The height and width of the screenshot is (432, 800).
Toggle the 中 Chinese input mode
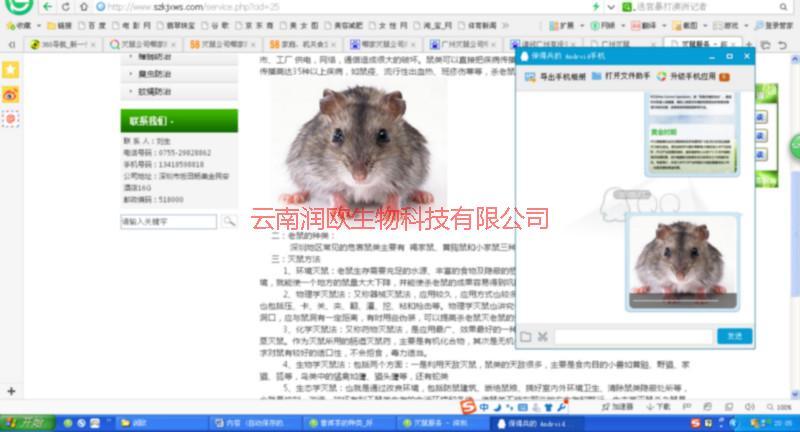click(484, 407)
